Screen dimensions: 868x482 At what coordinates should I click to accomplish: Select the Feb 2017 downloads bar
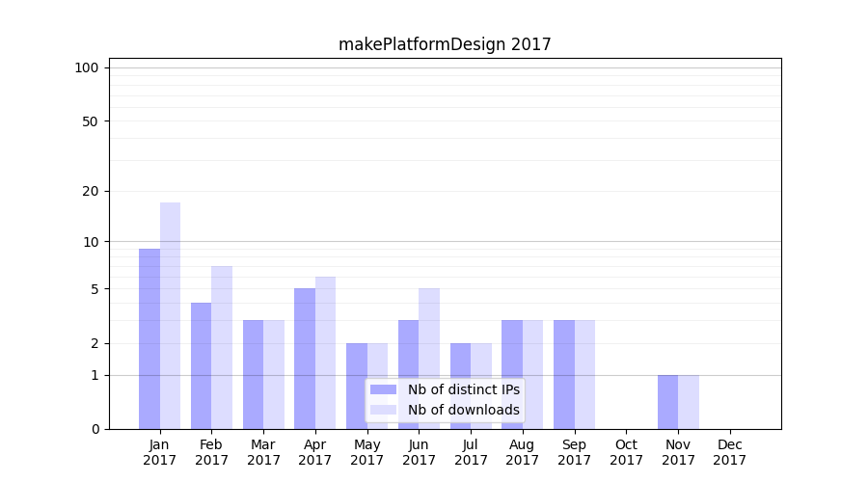click(222, 347)
